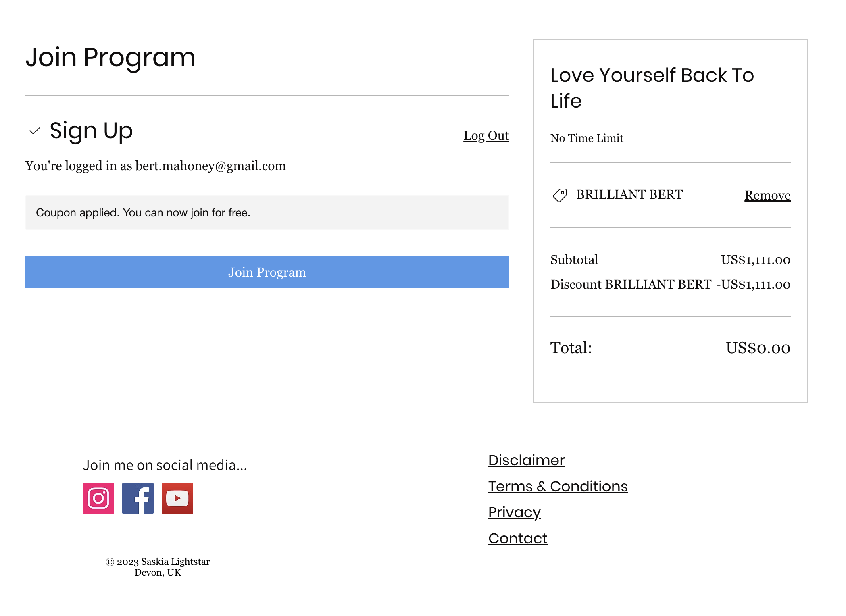Open the Contact page link
Viewport: 846px width, 616px height.
pyautogui.click(x=518, y=538)
